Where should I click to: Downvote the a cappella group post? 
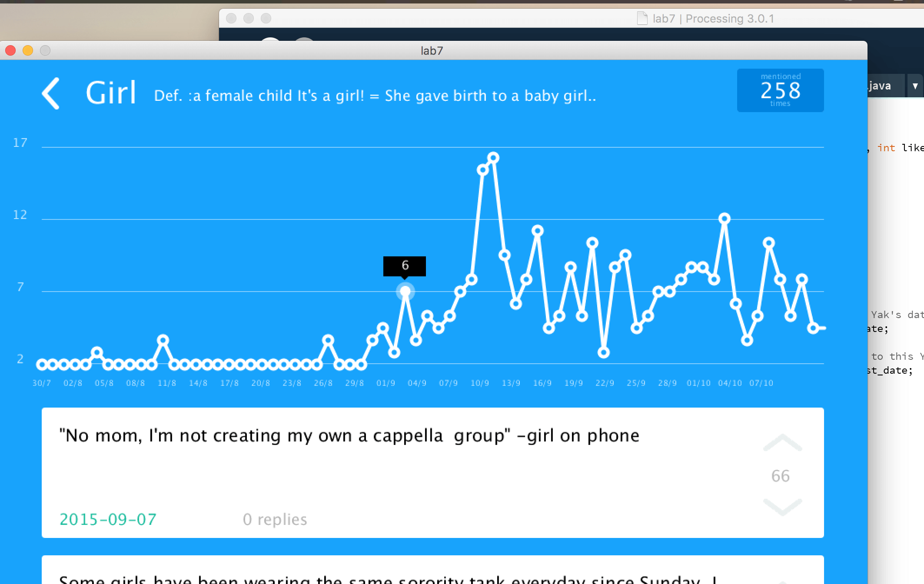tap(782, 507)
